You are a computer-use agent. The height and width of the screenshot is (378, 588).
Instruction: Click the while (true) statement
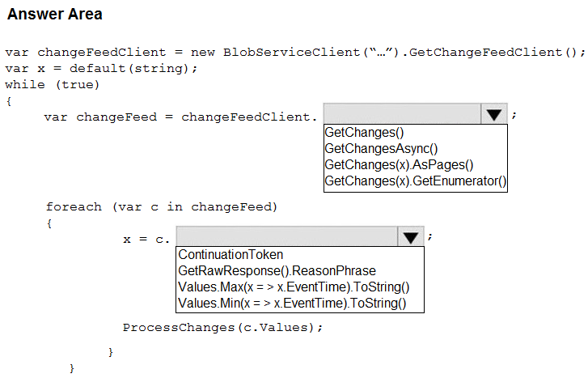point(53,84)
